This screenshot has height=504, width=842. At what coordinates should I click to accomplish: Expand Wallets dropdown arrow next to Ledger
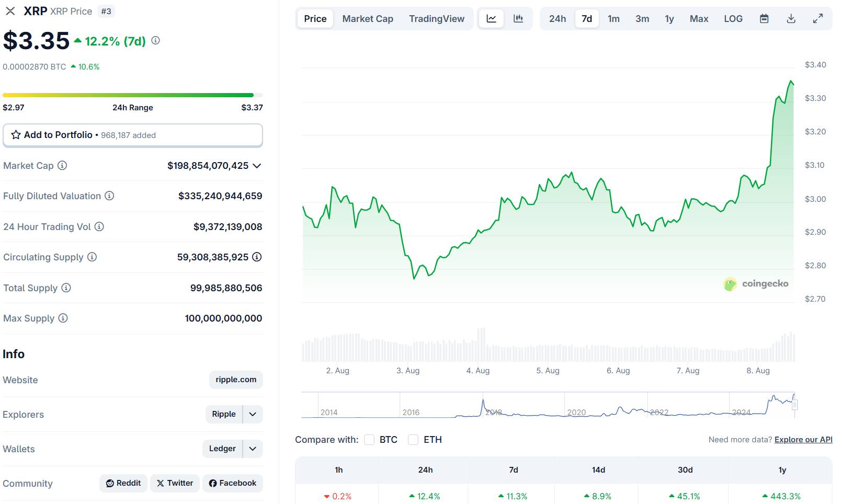coord(253,449)
